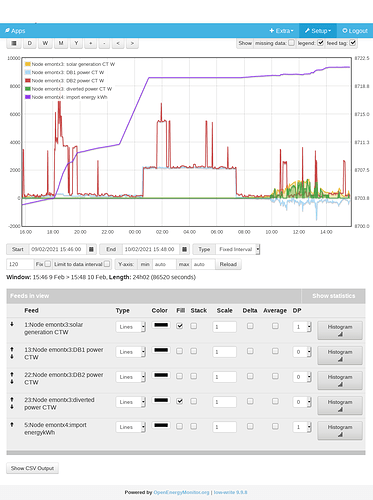Click the Logout link

355,31
